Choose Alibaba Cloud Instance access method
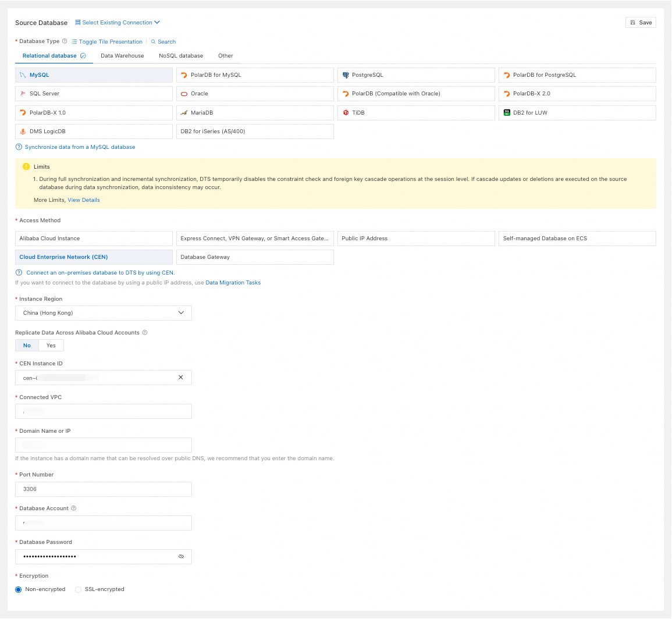 [94, 239]
